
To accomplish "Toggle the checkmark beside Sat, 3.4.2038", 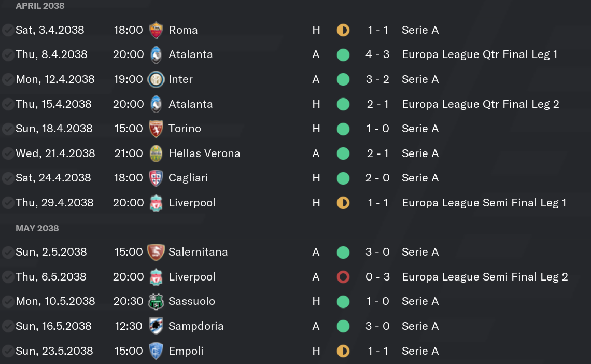I will tap(8, 30).
